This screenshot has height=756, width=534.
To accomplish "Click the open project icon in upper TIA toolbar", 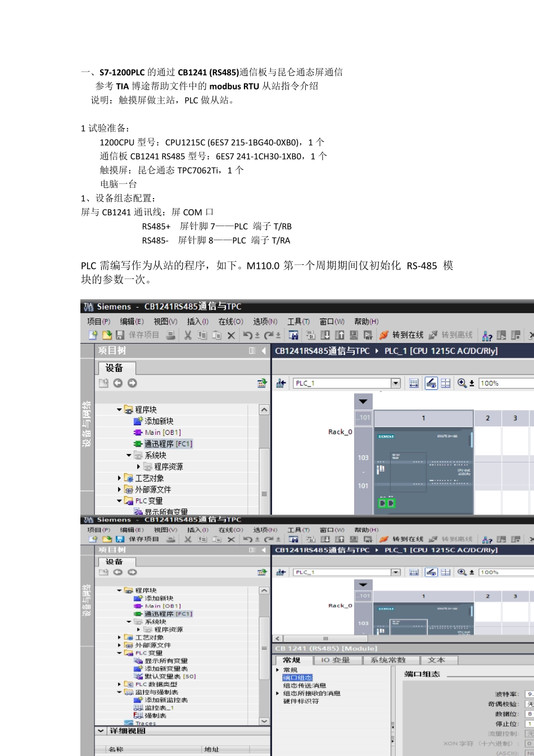I will [x=107, y=335].
